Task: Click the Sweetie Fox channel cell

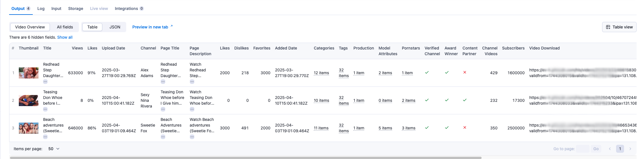Action: (x=148, y=128)
